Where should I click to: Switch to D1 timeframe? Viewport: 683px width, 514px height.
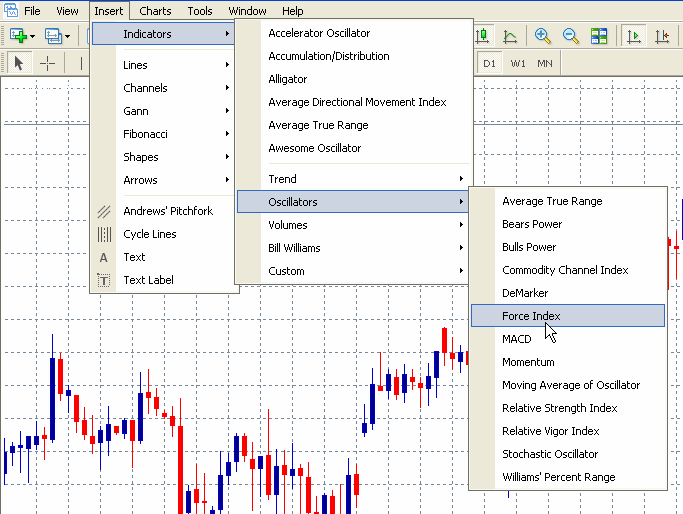tap(490, 64)
